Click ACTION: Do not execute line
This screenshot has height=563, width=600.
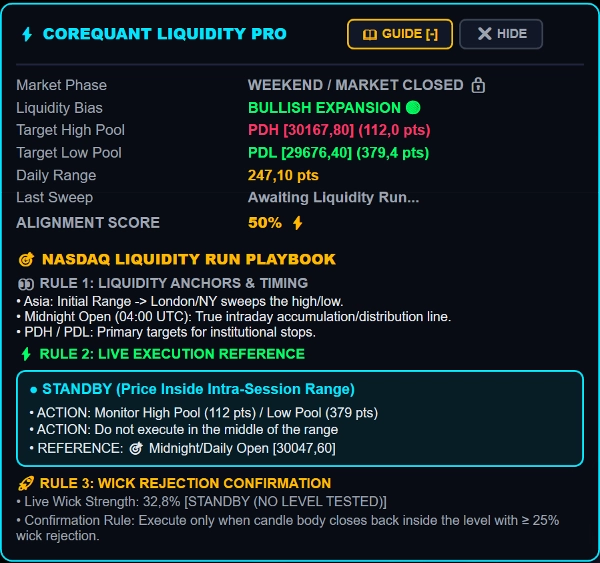[184, 429]
